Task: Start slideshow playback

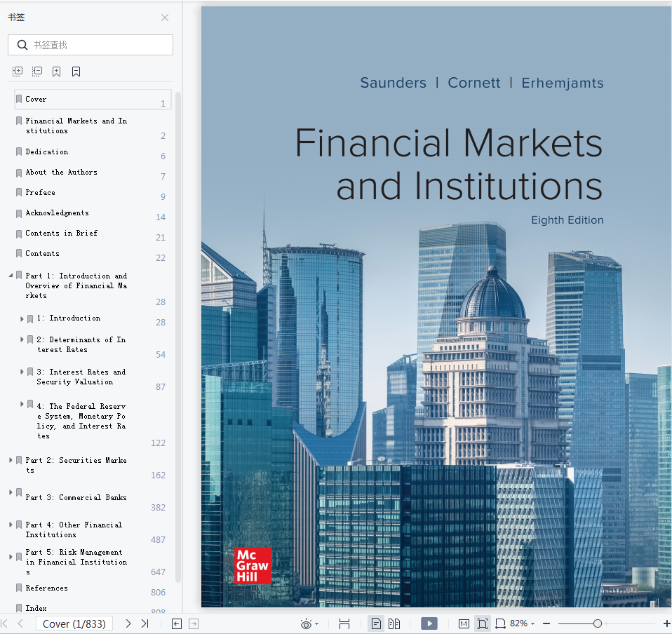Action: tap(429, 623)
